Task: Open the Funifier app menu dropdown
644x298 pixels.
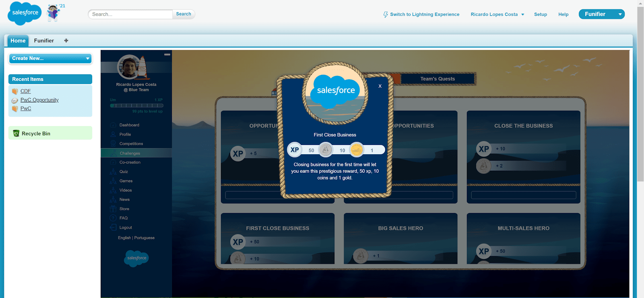Action: (x=620, y=14)
